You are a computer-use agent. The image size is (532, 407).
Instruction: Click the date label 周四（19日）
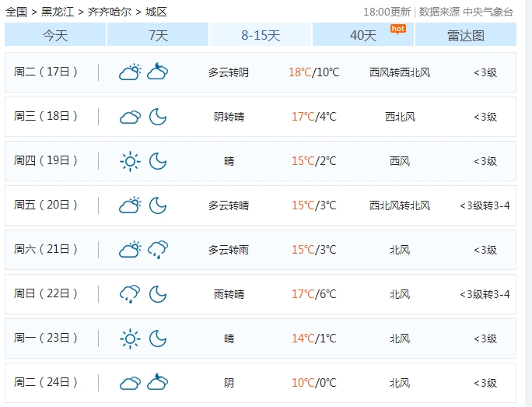click(x=46, y=160)
